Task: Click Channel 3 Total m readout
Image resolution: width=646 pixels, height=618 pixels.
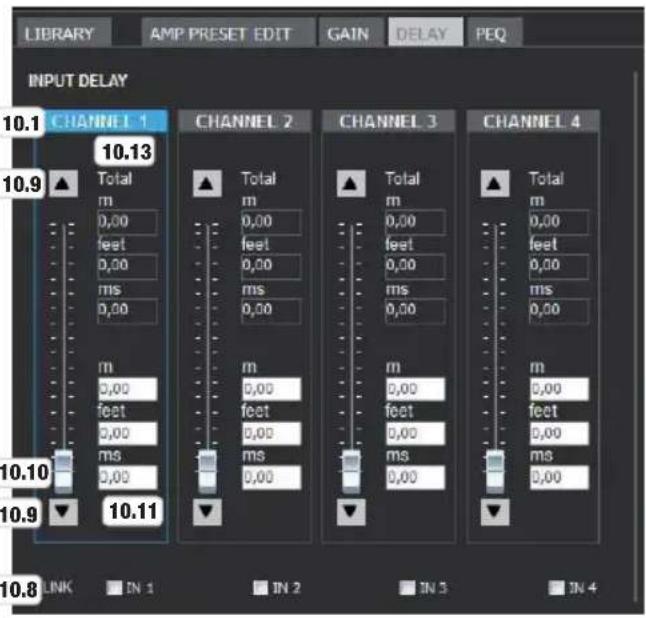Action: (415, 222)
